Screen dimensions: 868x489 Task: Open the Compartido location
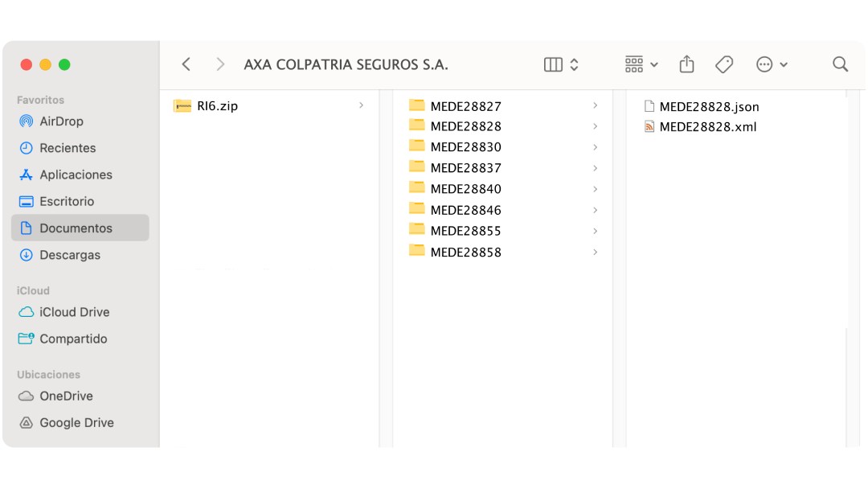[73, 339]
